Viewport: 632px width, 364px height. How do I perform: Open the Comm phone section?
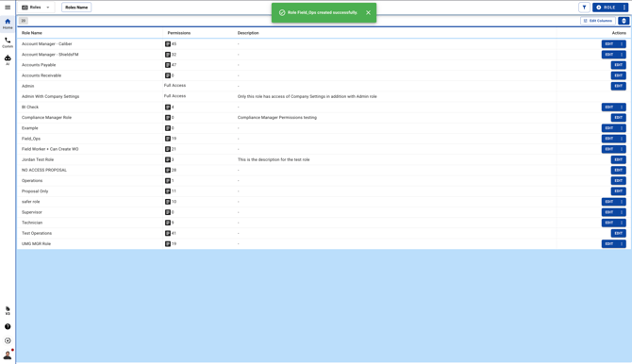coord(8,42)
